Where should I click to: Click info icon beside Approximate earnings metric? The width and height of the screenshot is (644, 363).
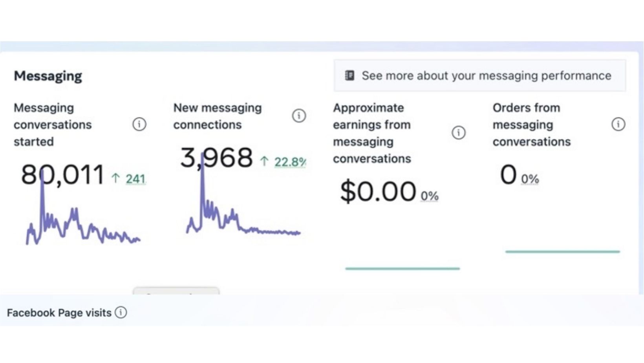coord(458,133)
